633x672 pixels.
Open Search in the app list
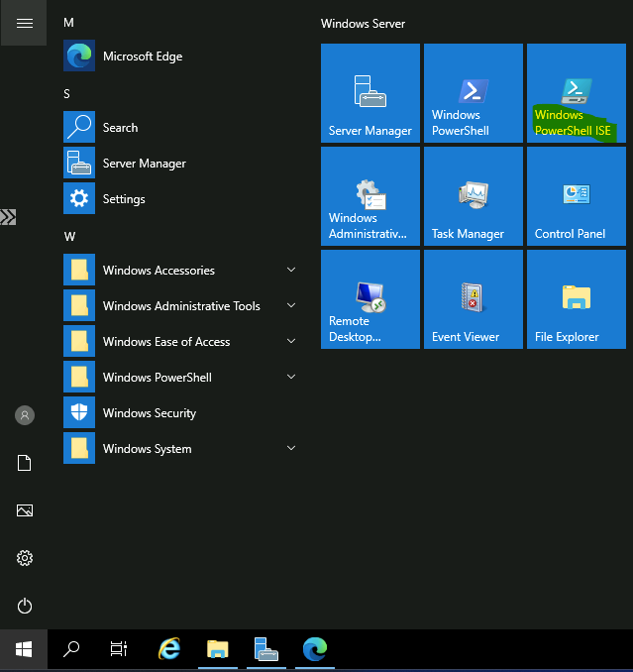(180, 127)
